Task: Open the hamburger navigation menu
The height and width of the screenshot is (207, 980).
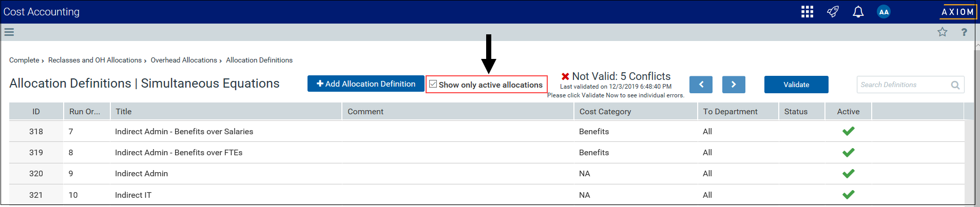Action: coord(9,32)
